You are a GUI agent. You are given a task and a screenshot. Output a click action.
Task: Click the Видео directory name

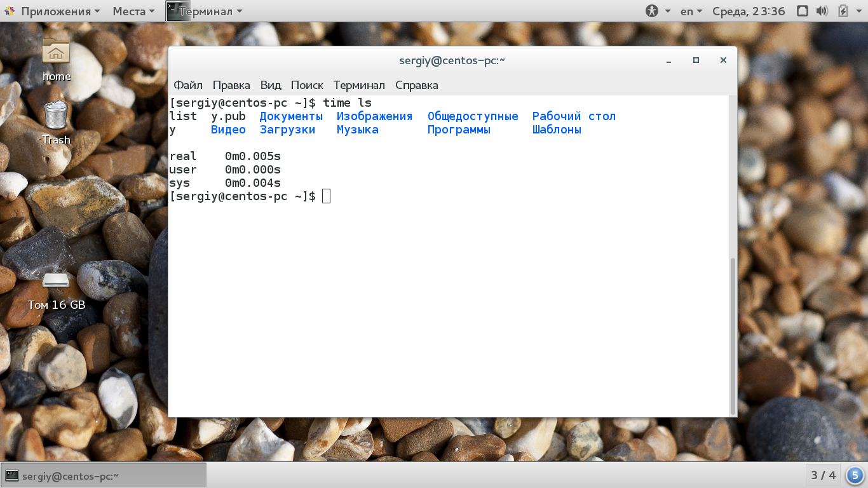(x=228, y=130)
